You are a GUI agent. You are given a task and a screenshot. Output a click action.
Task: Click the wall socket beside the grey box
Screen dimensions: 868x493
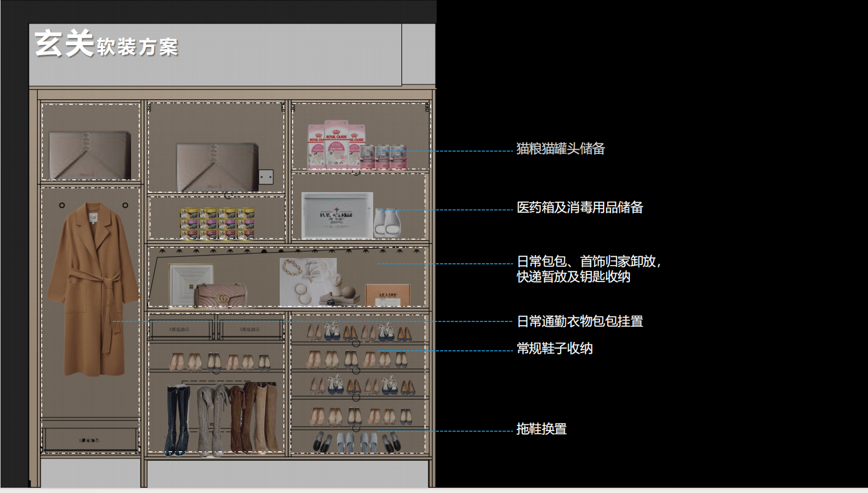point(266,176)
